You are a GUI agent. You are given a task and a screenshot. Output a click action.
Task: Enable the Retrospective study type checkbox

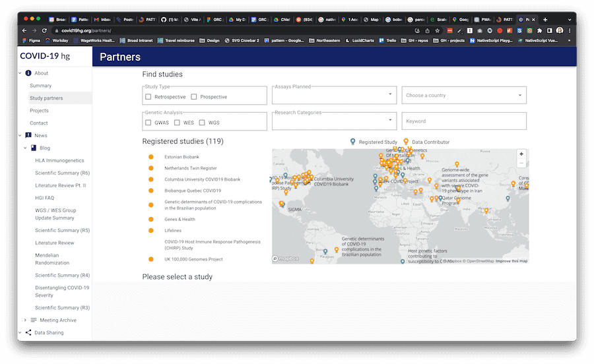pyautogui.click(x=148, y=97)
